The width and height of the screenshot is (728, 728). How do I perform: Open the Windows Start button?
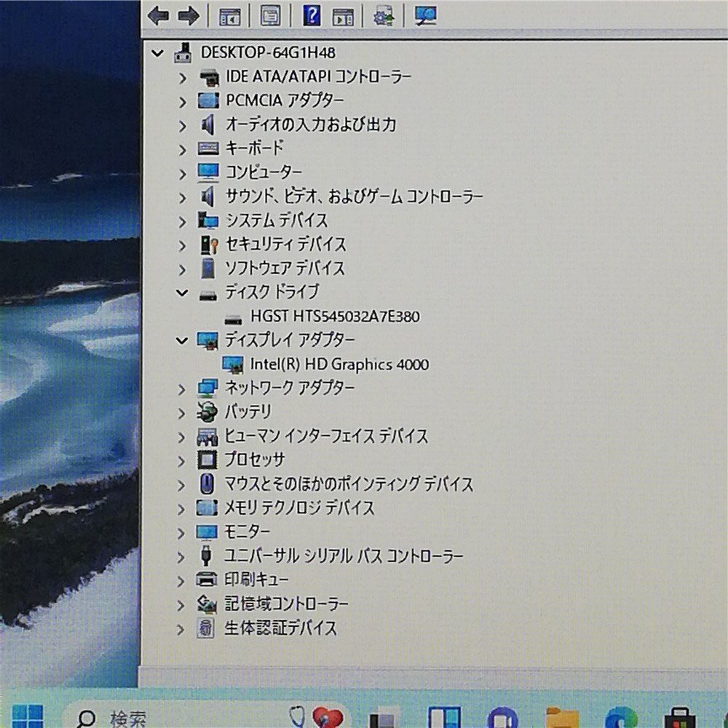[28, 716]
